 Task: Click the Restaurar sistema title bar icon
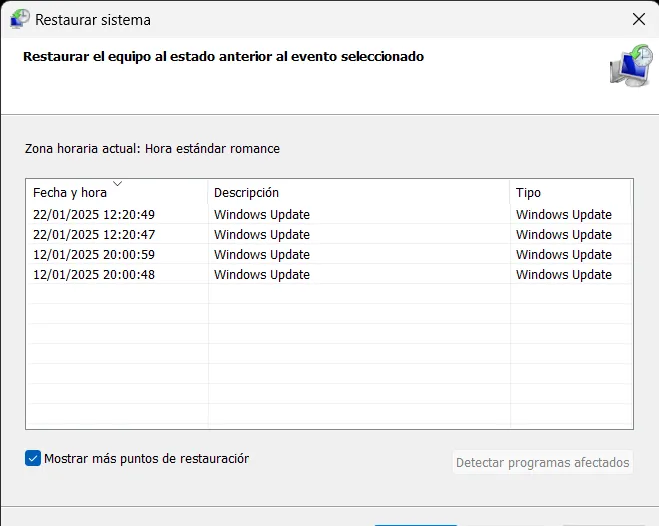click(20, 19)
